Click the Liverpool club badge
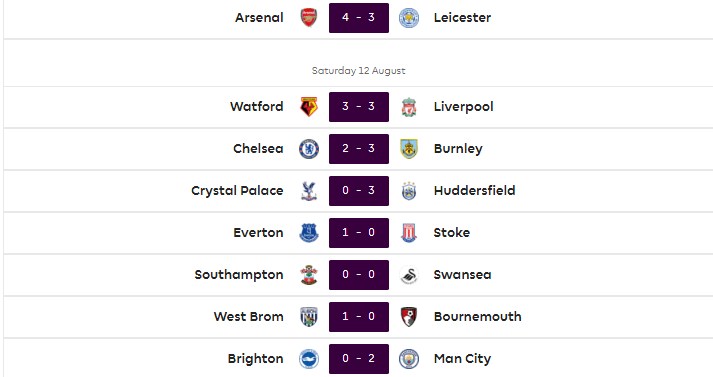 pos(409,107)
